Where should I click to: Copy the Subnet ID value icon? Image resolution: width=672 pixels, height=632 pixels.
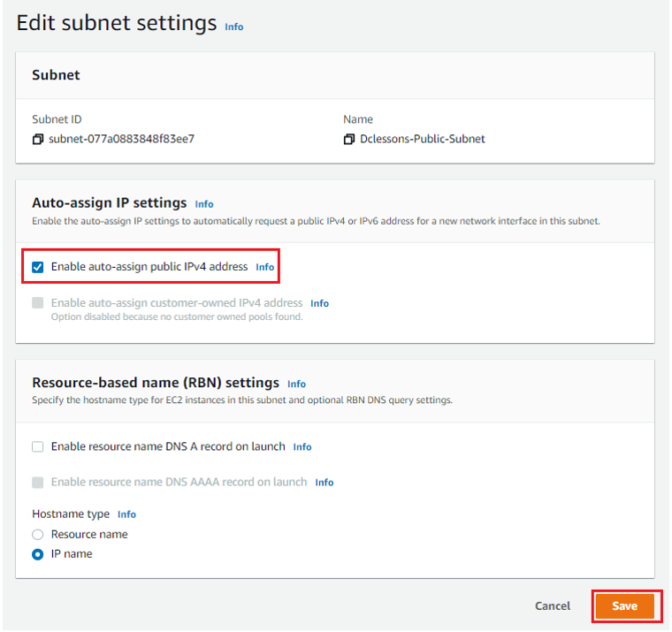pyautogui.click(x=38, y=140)
